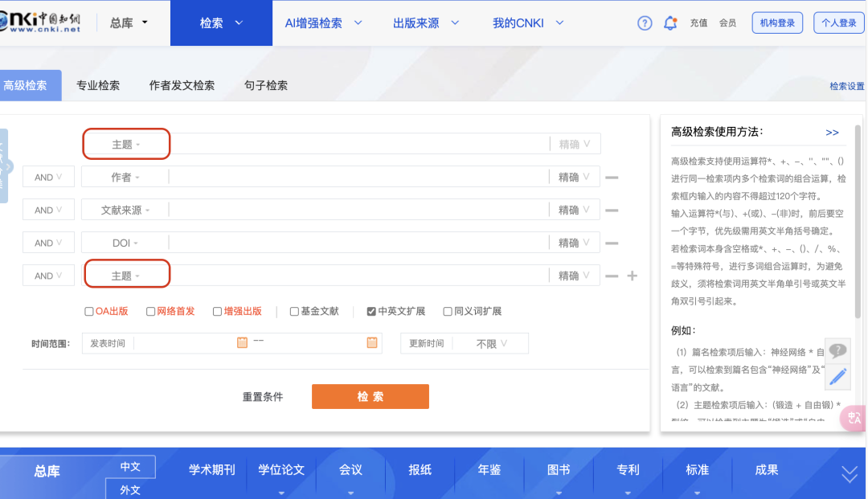This screenshot has height=499, width=868.
Task: Open the AND operator dropdown beside 文献来源
Action: (48, 211)
